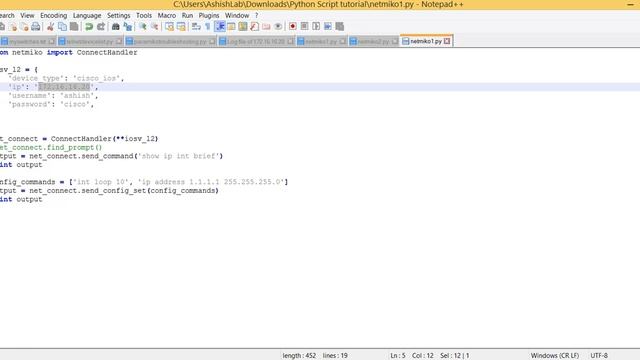640x360 pixels.
Task: Open Folder as Workspace icon
Action: [266, 27]
